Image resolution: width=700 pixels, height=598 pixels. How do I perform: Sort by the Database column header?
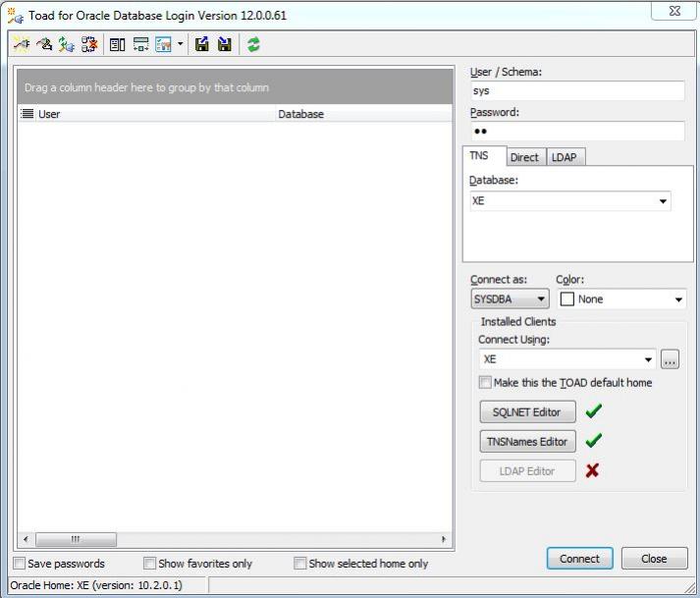pyautogui.click(x=363, y=114)
